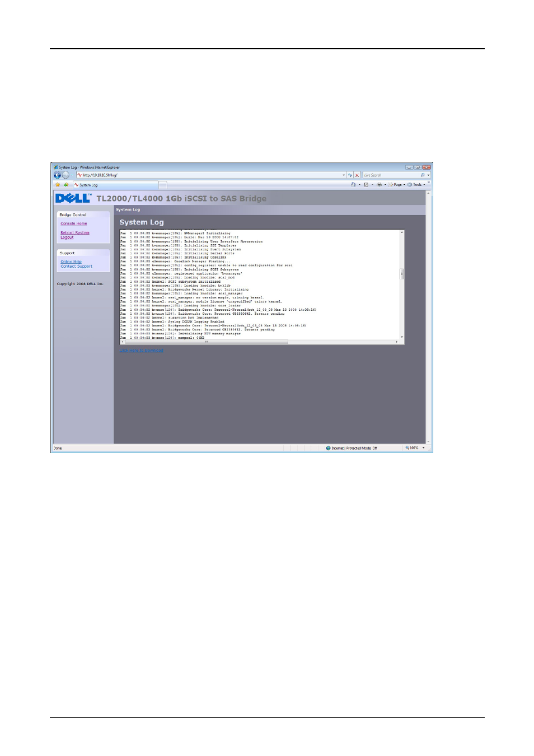Click the Logout link
Screen dimensions: 534x756
point(67,237)
